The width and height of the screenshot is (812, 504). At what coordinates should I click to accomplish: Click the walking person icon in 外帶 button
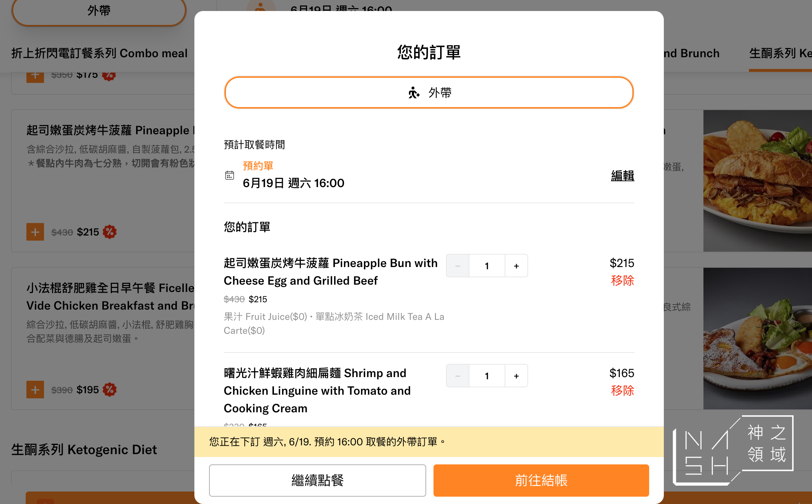point(414,93)
